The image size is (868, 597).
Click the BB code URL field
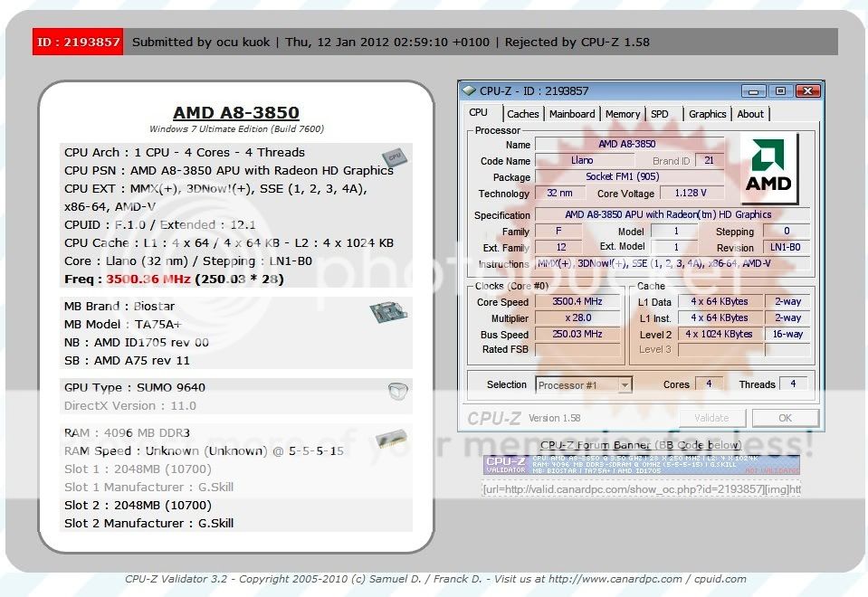(642, 489)
